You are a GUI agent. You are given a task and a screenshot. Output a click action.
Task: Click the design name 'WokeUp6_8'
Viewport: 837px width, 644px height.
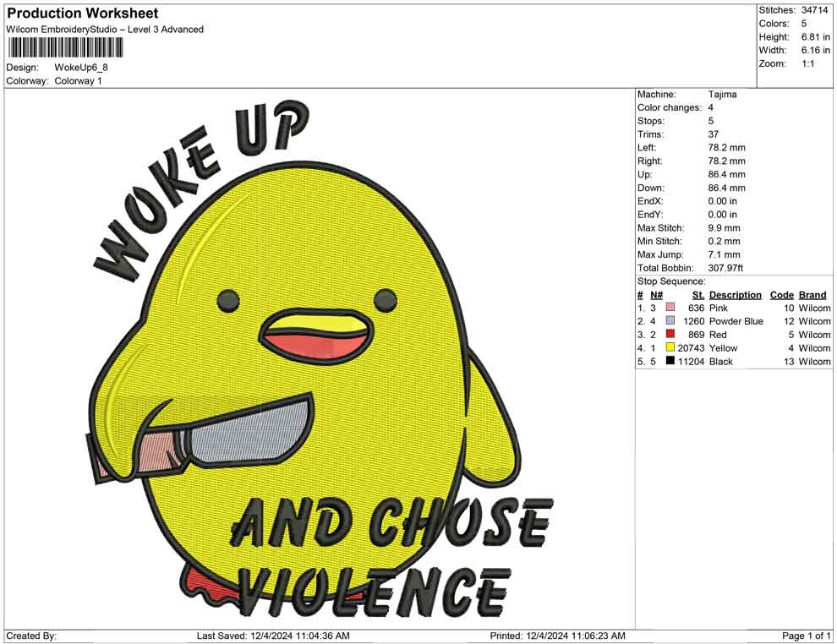[x=81, y=68]
